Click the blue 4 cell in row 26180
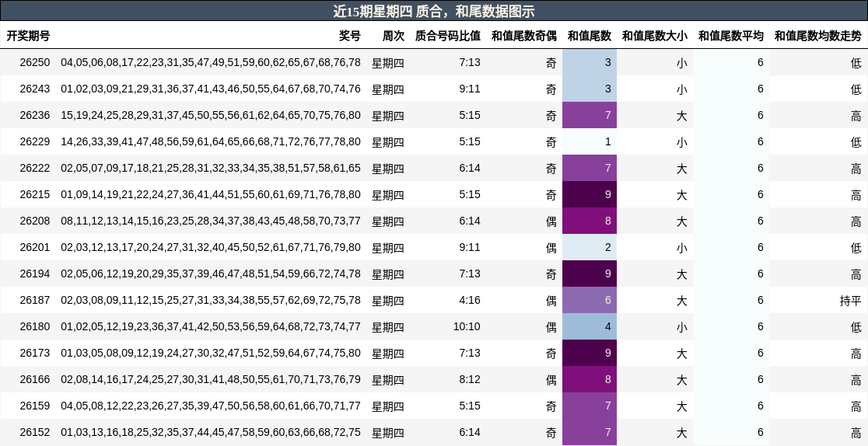Viewport: 868px width, 446px height. 590,326
